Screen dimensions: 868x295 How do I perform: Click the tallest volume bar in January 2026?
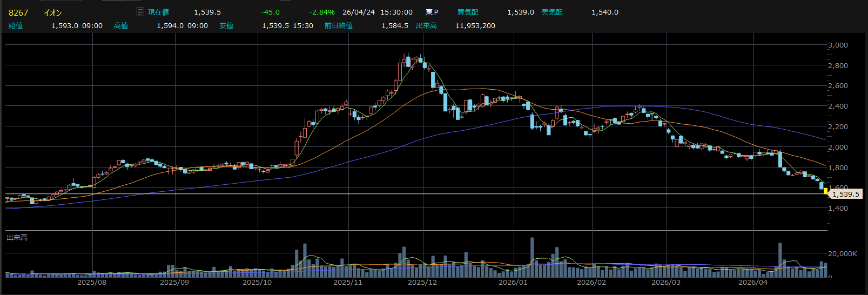tap(532, 257)
